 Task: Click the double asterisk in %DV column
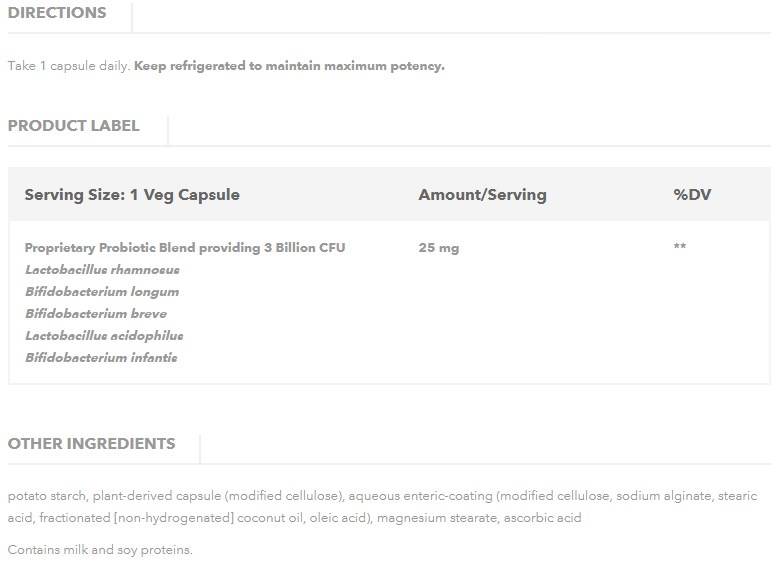tap(680, 247)
